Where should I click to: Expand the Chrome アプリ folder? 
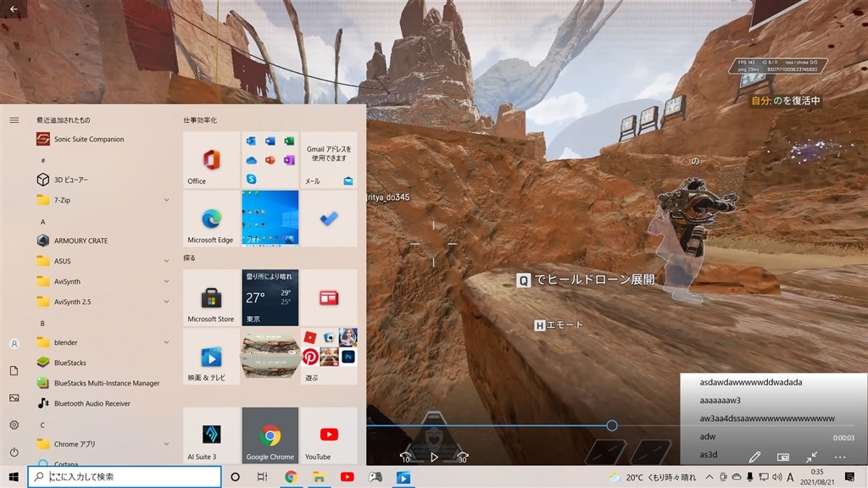coord(166,444)
